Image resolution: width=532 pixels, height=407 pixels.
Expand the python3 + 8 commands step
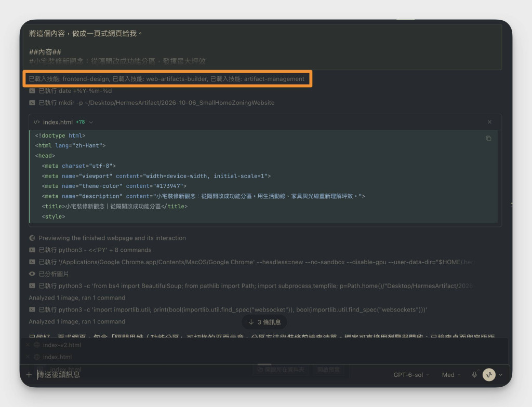tap(95, 250)
